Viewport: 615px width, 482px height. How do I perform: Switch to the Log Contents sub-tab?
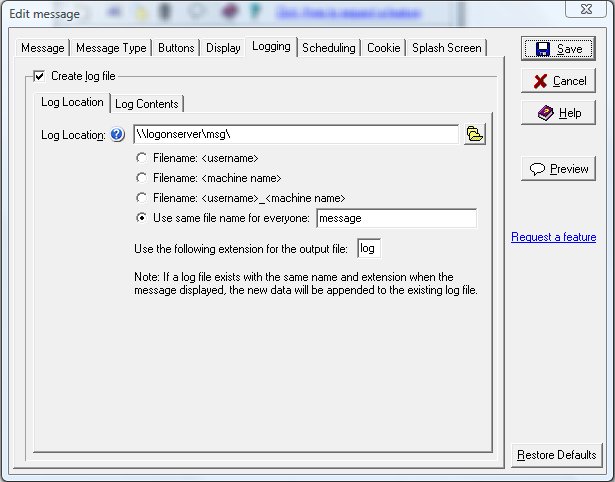pyautogui.click(x=146, y=103)
